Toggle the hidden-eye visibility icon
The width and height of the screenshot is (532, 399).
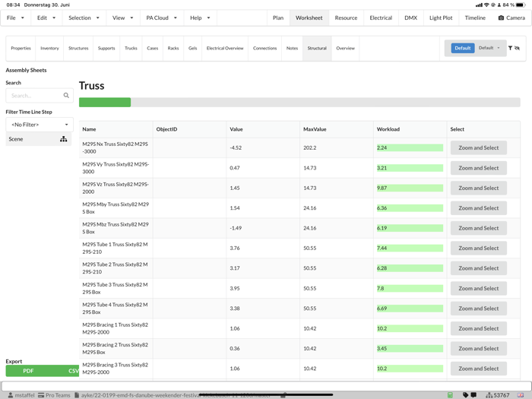click(x=517, y=48)
